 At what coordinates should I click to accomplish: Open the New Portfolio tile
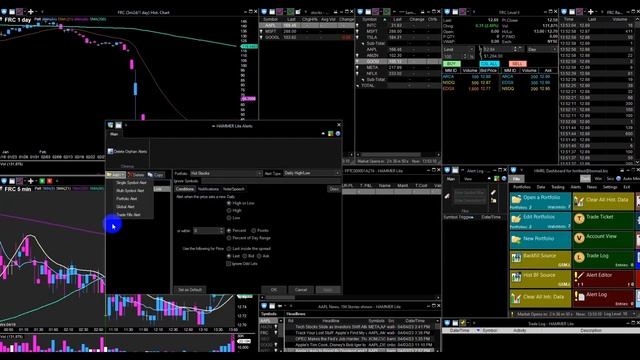point(540,240)
